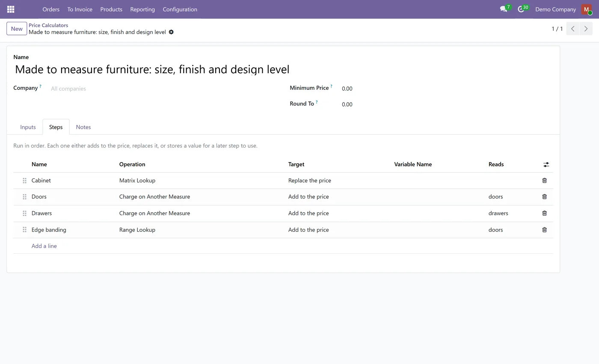Open the messages conversations icon
This screenshot has height=364, width=599.
[504, 9]
